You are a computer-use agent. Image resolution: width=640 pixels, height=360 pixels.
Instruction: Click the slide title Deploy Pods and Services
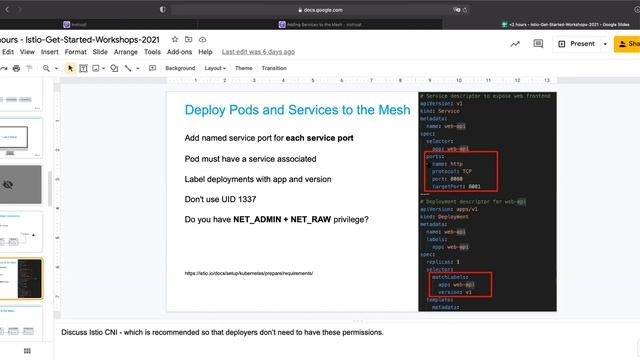coord(297,110)
